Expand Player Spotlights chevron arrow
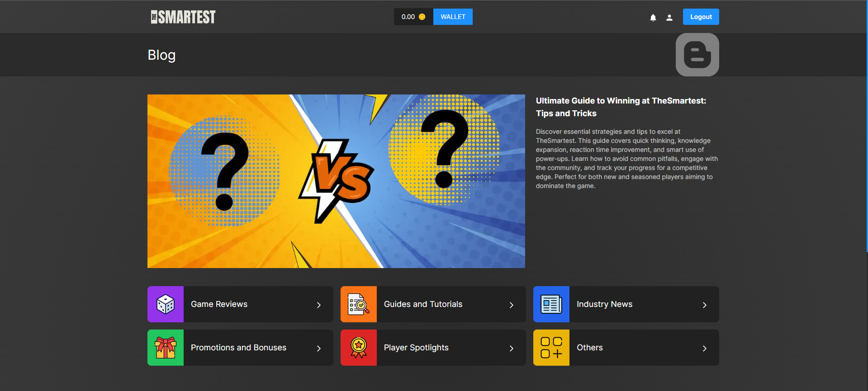This screenshot has height=391, width=868. click(512, 349)
